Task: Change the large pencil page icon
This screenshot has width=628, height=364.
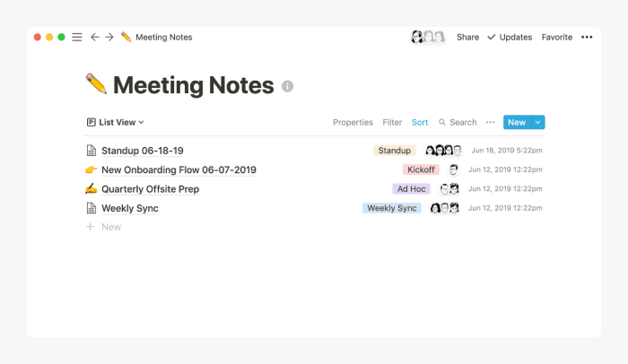Action: pyautogui.click(x=96, y=83)
